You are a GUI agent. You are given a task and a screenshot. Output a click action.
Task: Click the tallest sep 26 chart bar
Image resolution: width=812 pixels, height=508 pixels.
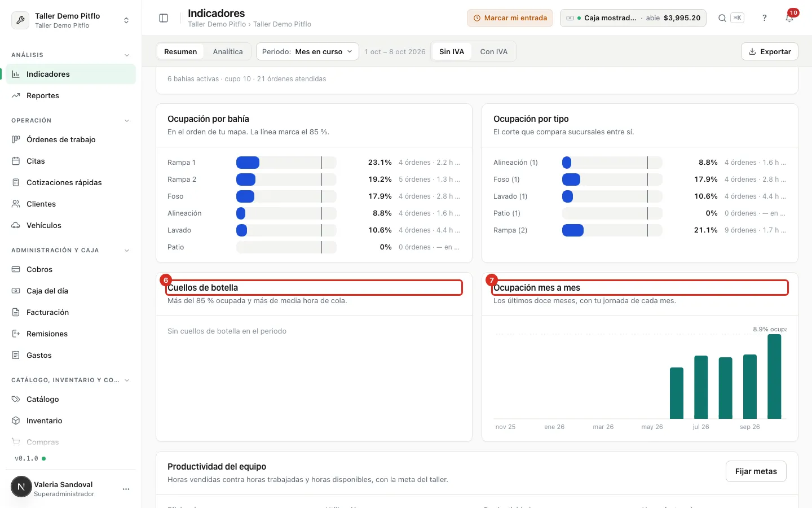coord(774,376)
